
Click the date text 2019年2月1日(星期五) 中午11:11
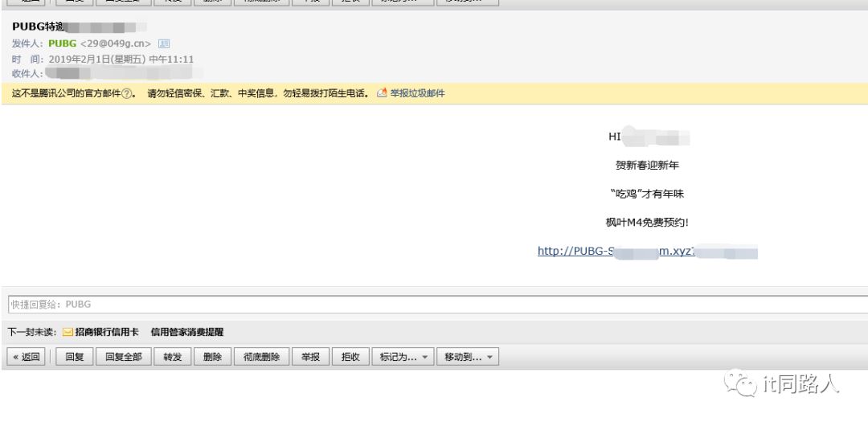pyautogui.click(x=121, y=59)
